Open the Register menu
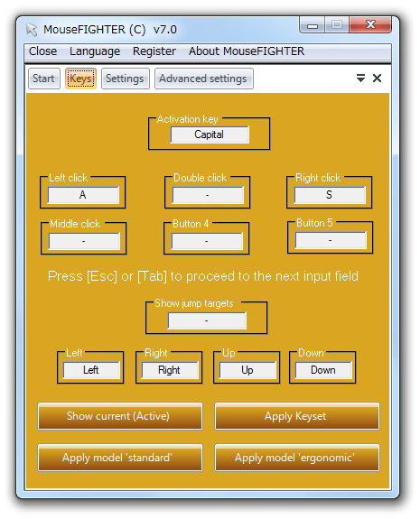The width and height of the screenshot is (420, 519). [154, 51]
